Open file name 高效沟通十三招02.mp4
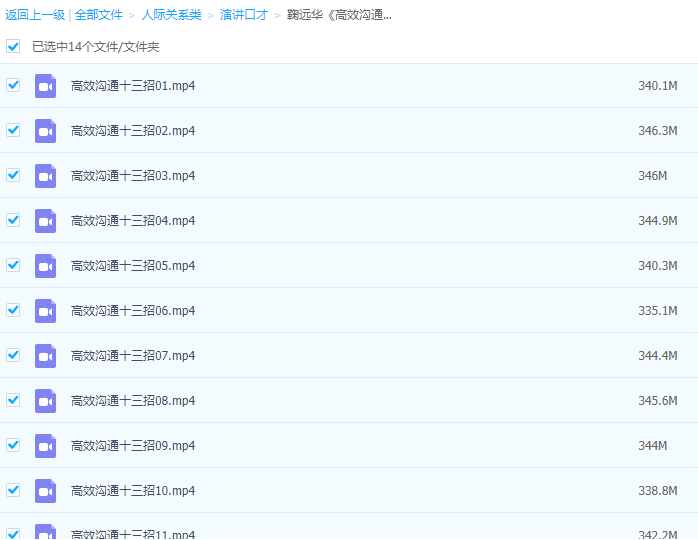The image size is (698, 540). [133, 131]
